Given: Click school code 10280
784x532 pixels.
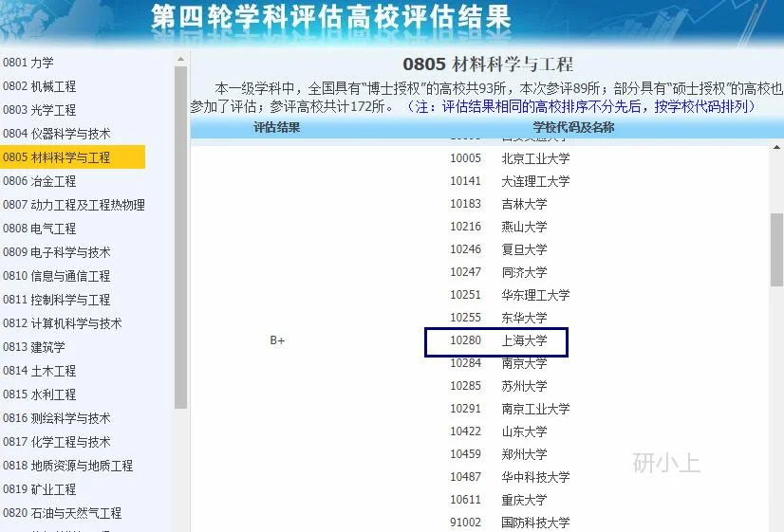Looking at the screenshot, I should pyautogui.click(x=465, y=340).
